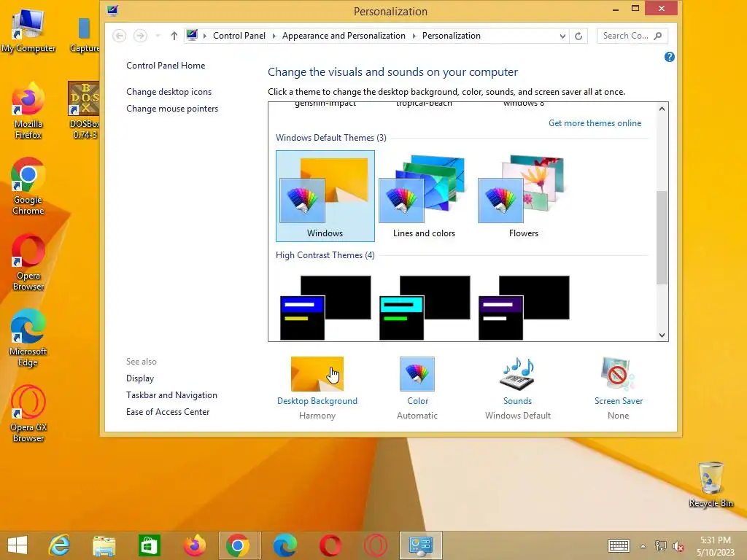Select Mozilla Firefox desktop shortcut

[28, 111]
